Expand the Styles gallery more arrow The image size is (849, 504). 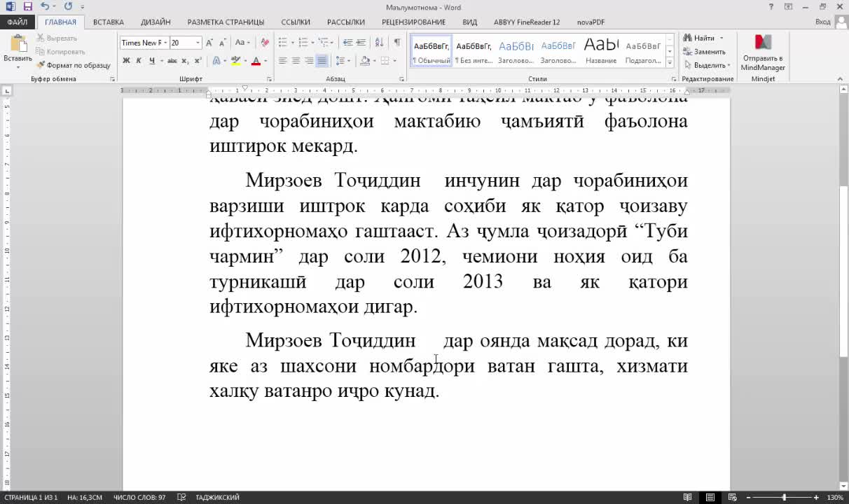tap(670, 62)
